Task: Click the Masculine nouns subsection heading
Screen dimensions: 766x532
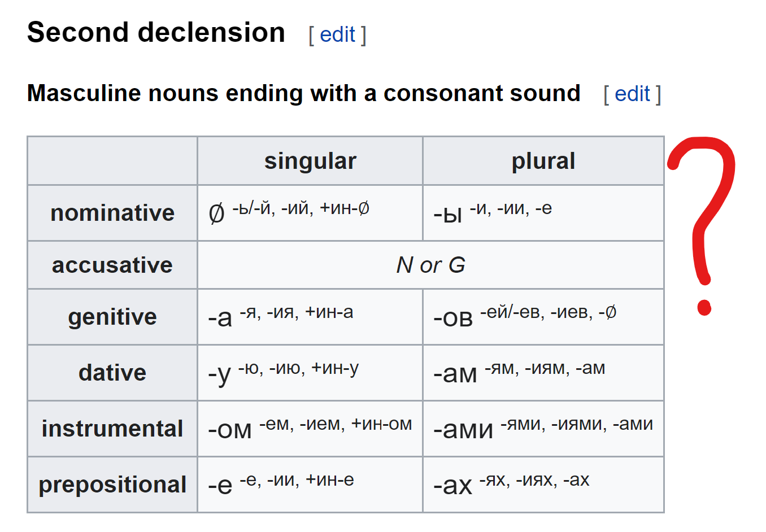Action: pos(303,93)
